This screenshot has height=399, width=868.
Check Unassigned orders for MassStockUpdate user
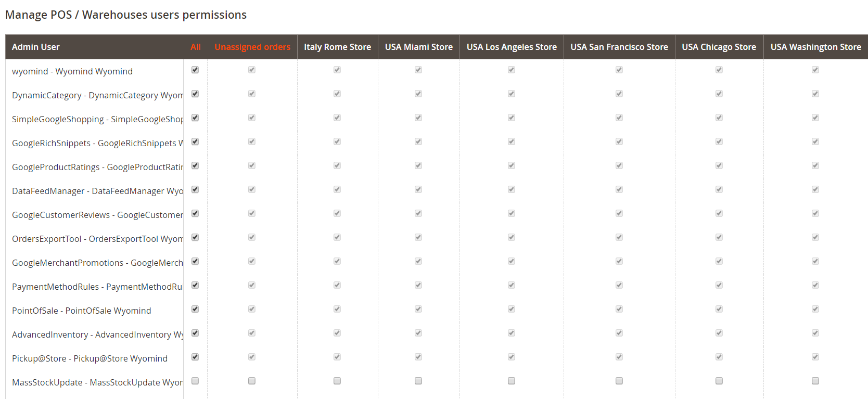point(252,381)
